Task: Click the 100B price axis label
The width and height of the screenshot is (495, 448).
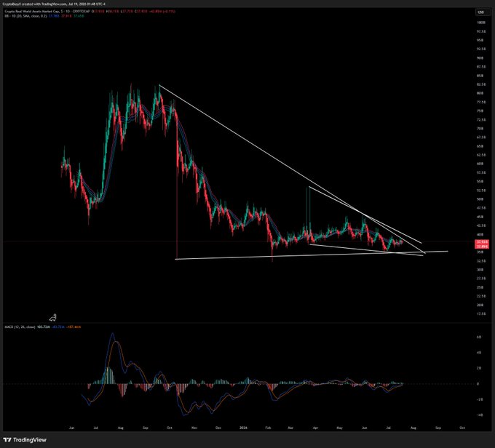Action: (481, 23)
